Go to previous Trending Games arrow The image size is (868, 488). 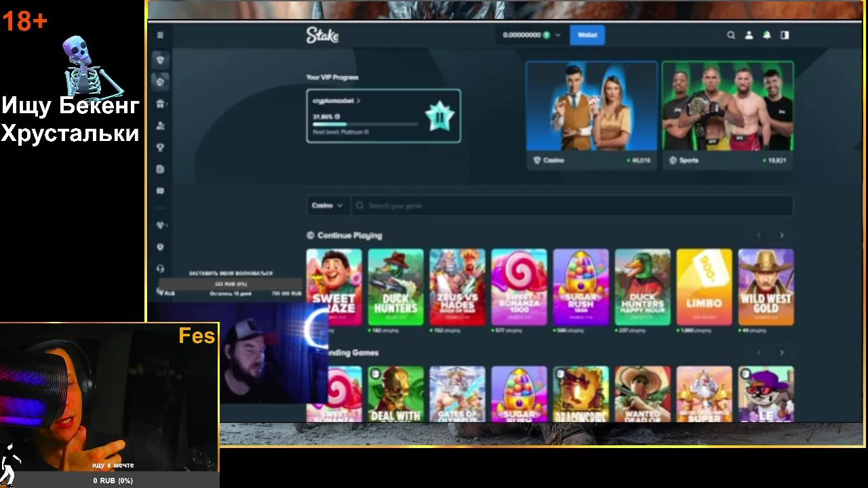point(759,352)
